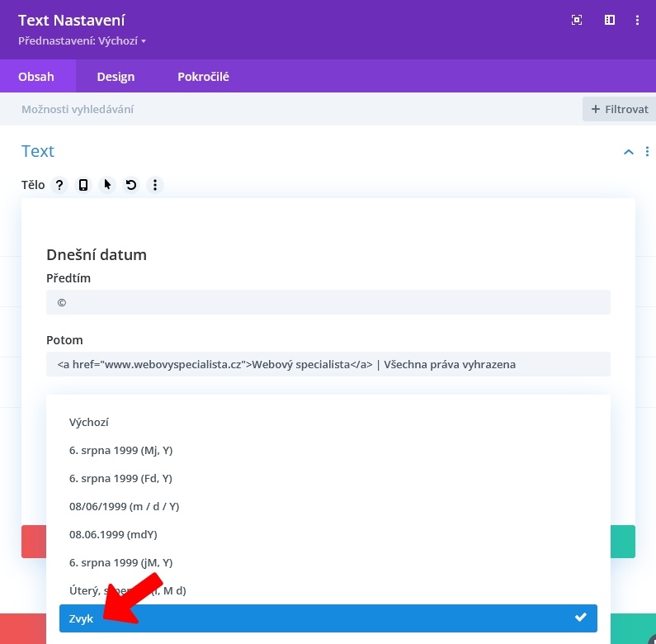This screenshot has height=644, width=656.
Task: Click the Filtrovat button
Action: point(619,109)
